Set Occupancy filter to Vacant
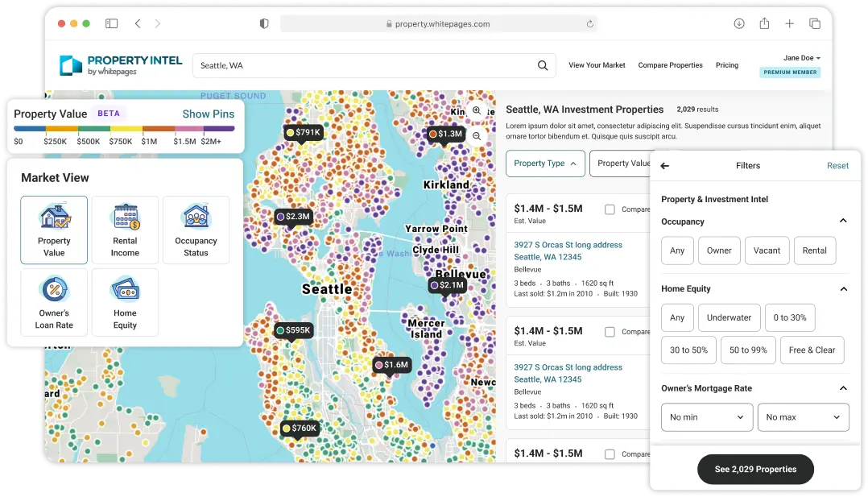Screen dimensions: 868x497 [767, 251]
